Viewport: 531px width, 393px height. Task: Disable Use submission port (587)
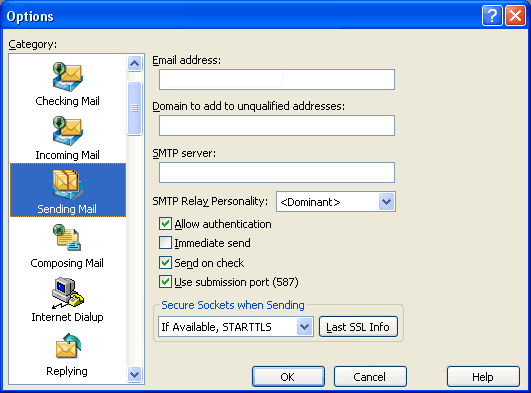[165, 282]
